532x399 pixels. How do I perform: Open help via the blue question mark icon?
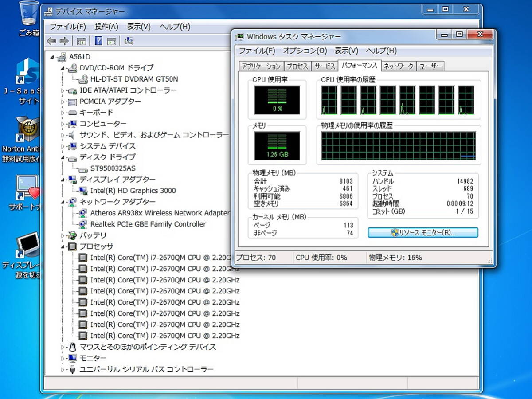[98, 41]
